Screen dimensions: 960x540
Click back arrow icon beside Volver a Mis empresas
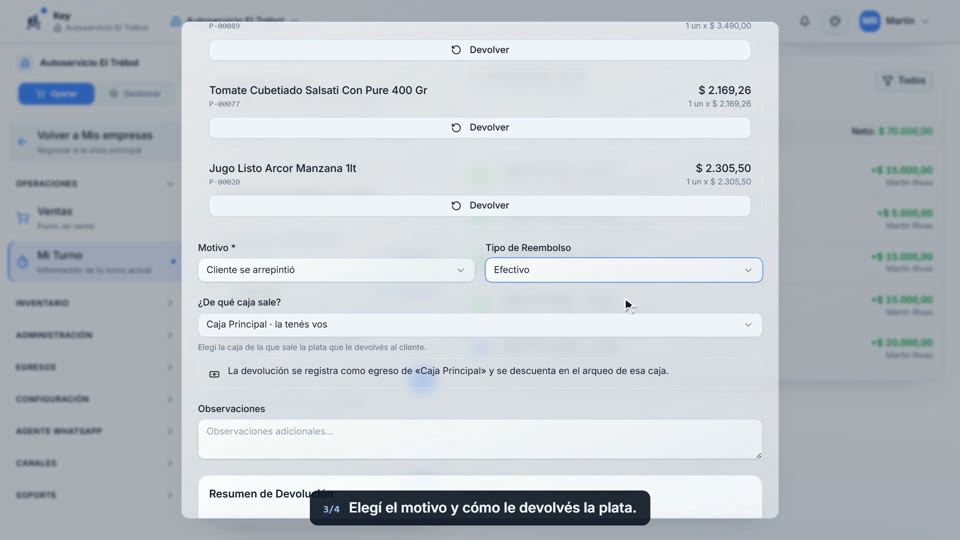(x=22, y=141)
